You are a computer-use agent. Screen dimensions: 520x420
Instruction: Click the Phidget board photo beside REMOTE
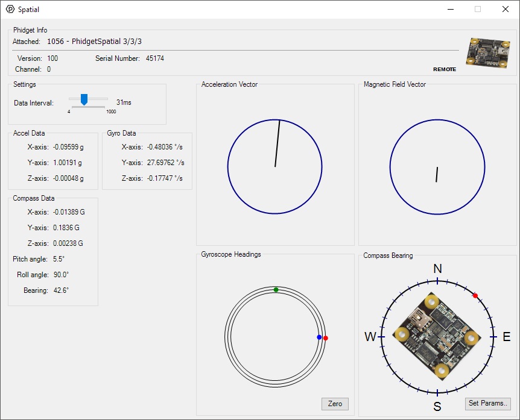488,52
